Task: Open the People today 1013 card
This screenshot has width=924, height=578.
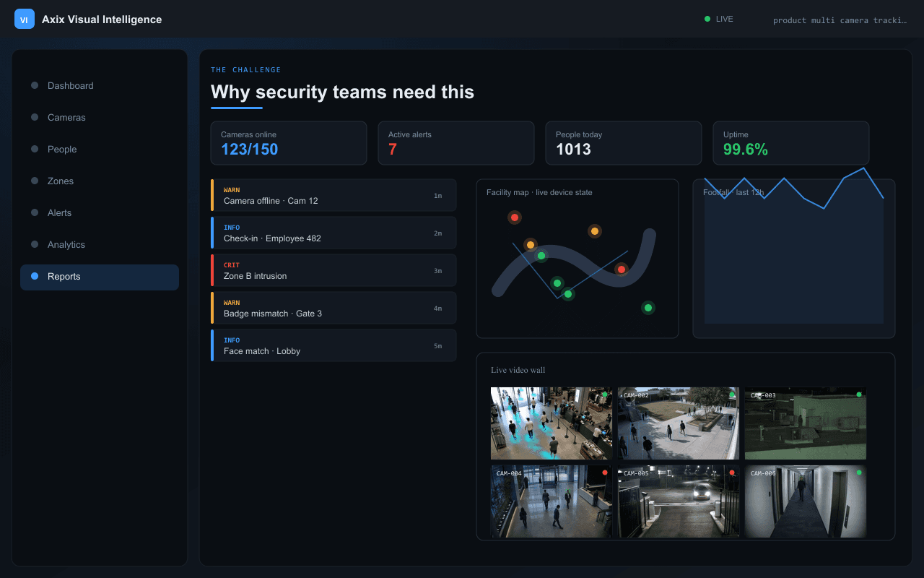Action: [x=624, y=143]
